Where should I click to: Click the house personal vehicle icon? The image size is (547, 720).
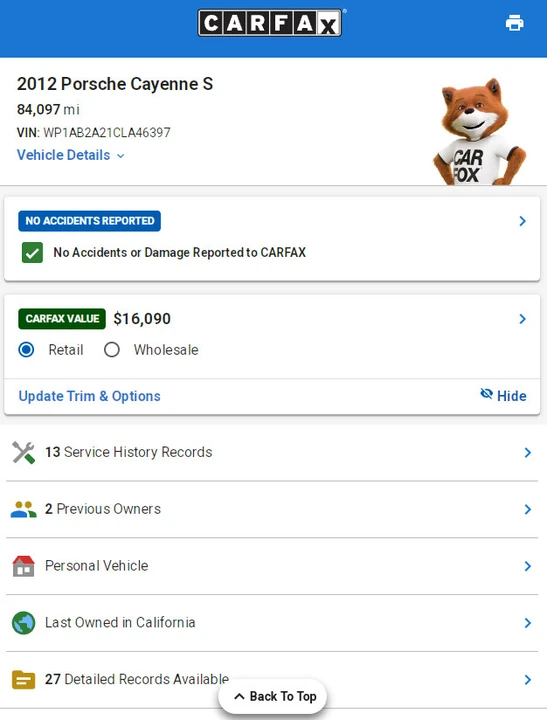pyautogui.click(x=23, y=566)
